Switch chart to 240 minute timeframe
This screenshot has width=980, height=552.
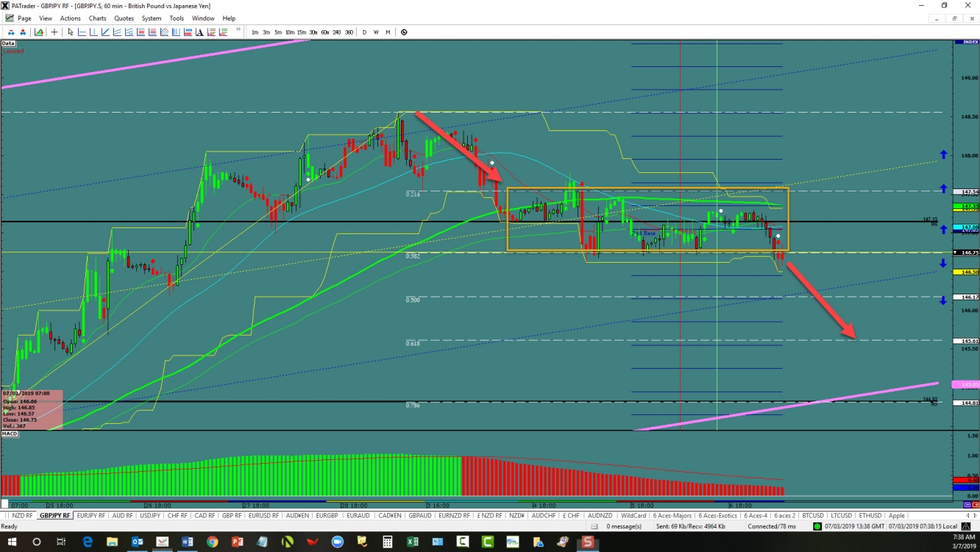point(337,32)
